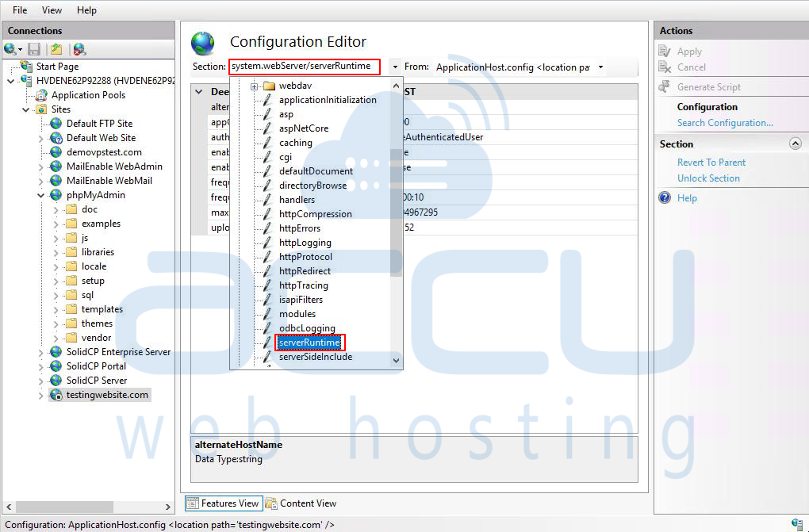Viewport: 809px width, 532px height.
Task: Select SolidCP Enterprise Server site
Action: click(118, 352)
